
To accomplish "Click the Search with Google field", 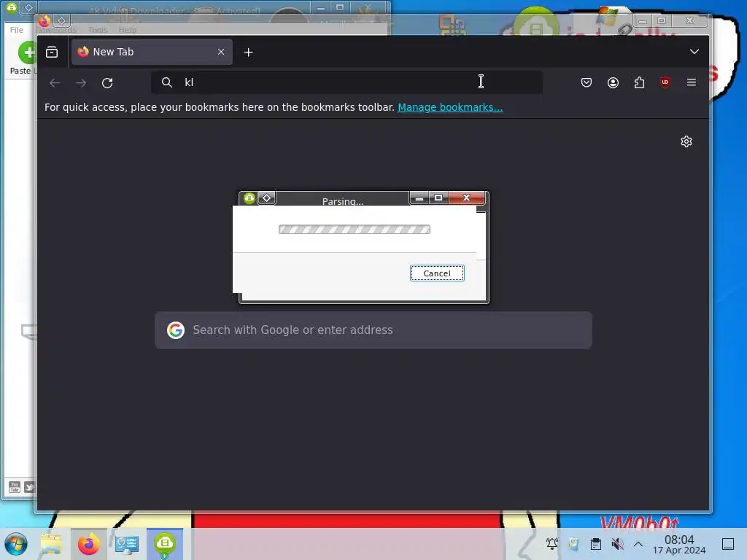I will pos(373,330).
